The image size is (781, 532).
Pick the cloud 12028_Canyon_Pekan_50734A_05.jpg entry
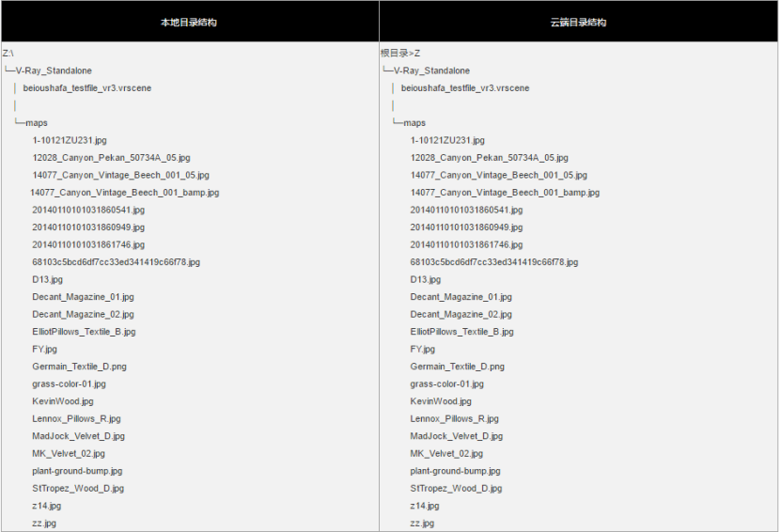[x=489, y=158]
